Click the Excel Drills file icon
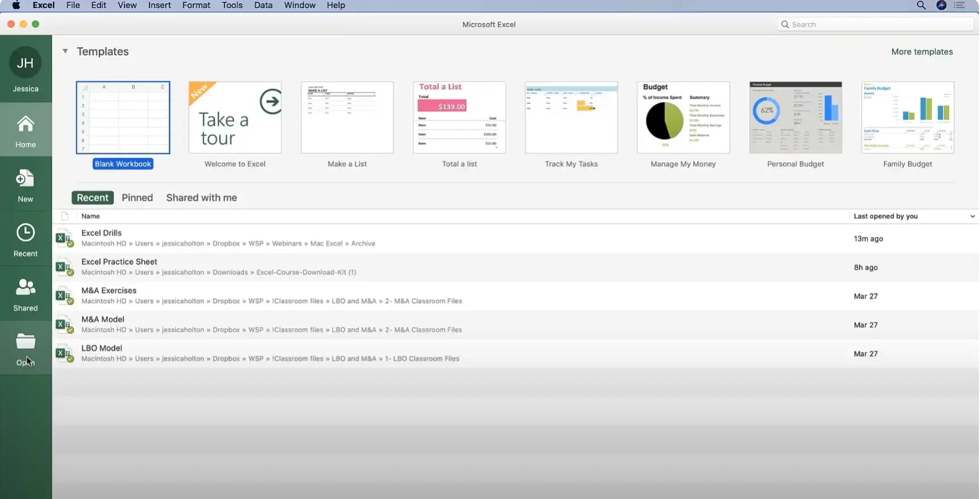This screenshot has height=499, width=980. pyautogui.click(x=64, y=238)
